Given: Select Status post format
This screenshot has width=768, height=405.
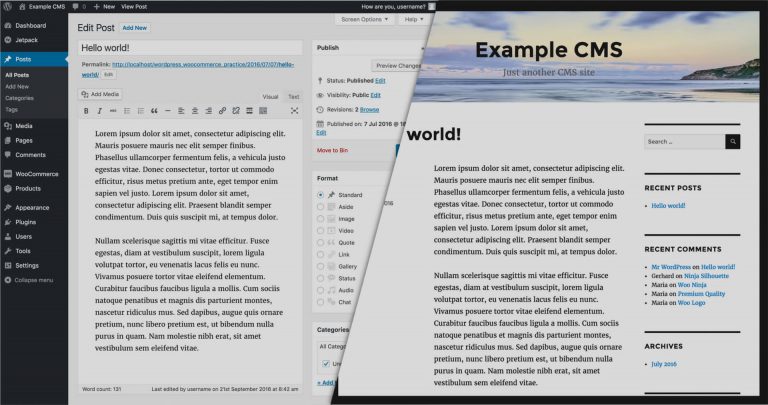Looking at the screenshot, I should coord(320,278).
